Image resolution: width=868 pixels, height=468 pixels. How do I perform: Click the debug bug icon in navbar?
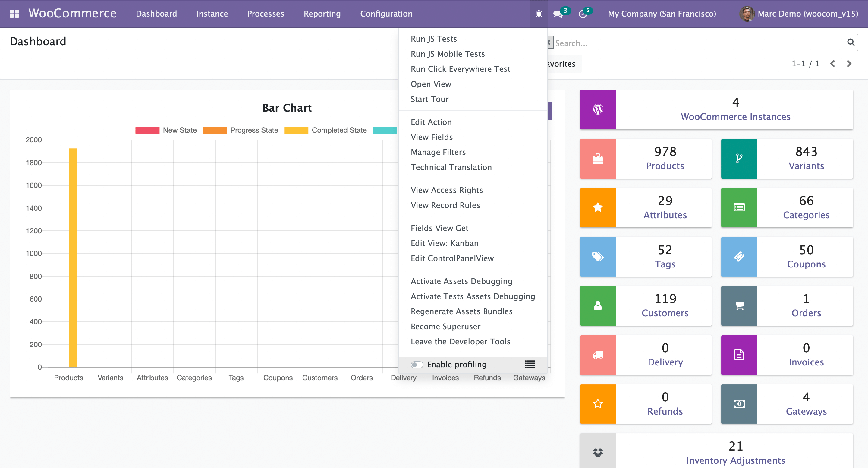pyautogui.click(x=539, y=14)
